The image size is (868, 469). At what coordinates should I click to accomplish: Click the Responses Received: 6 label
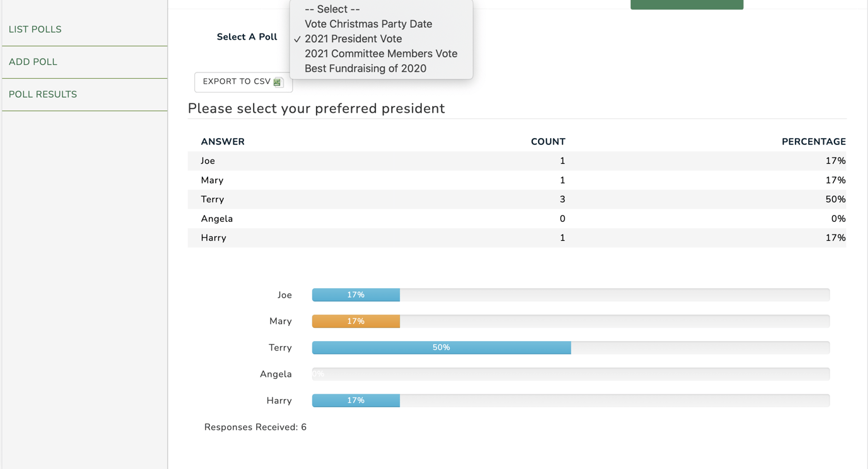coord(255,427)
